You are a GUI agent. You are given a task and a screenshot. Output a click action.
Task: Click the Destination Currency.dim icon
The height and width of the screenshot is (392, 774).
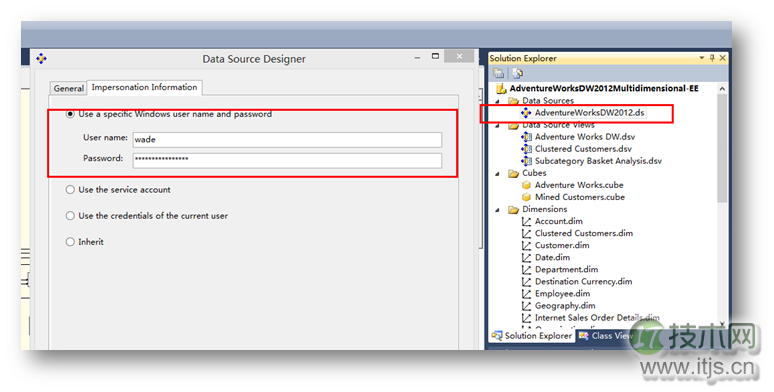tap(526, 281)
